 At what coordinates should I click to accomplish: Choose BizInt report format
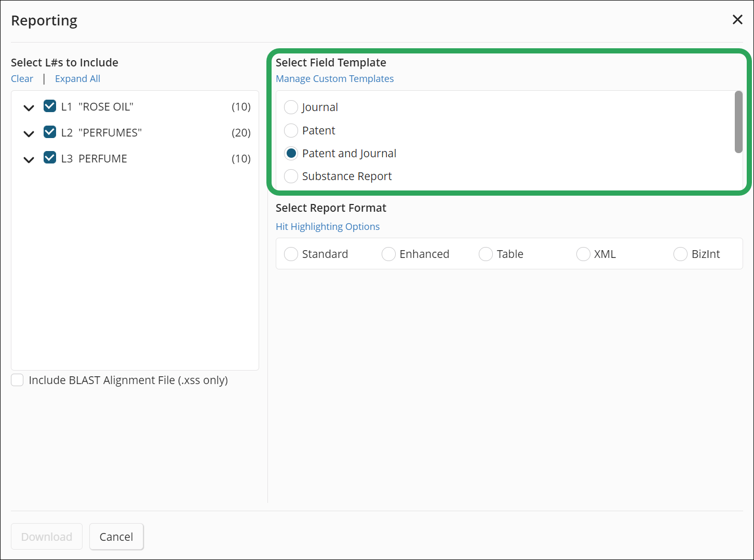(680, 254)
